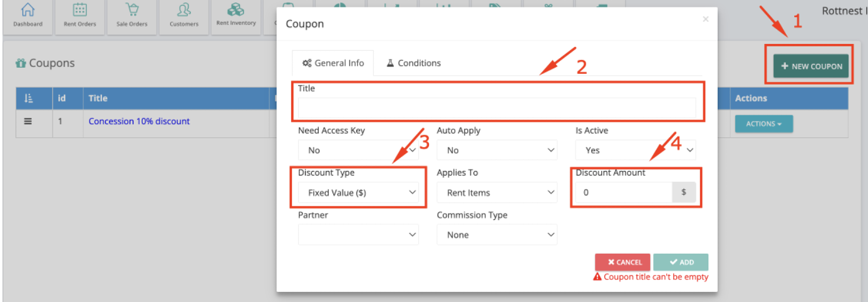Viewport: 868px width, 302px height.
Task: Open Concession 10% discount coupon link
Action: pos(139,122)
